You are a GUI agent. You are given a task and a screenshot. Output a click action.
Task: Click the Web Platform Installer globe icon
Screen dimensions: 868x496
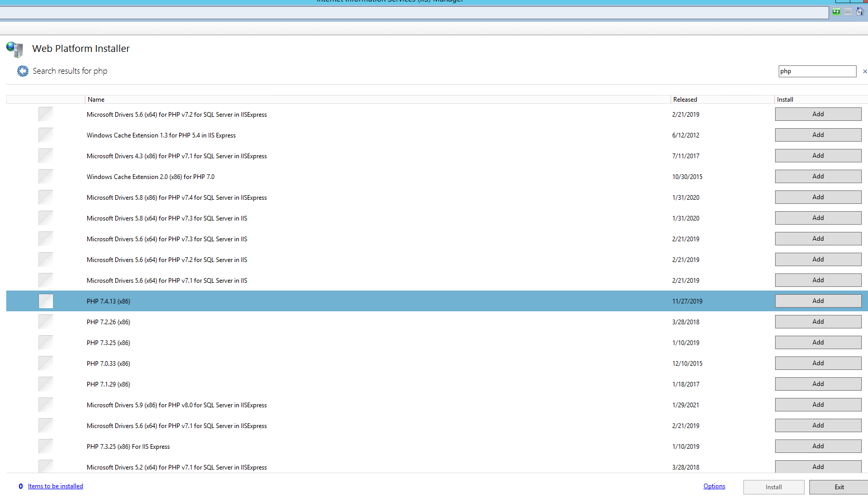[x=15, y=49]
